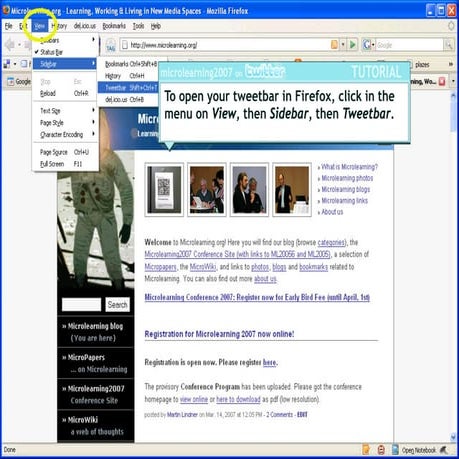The image size is (459, 459).
Task: Toggle the Status Bar checkmark item
Action: [x=65, y=52]
